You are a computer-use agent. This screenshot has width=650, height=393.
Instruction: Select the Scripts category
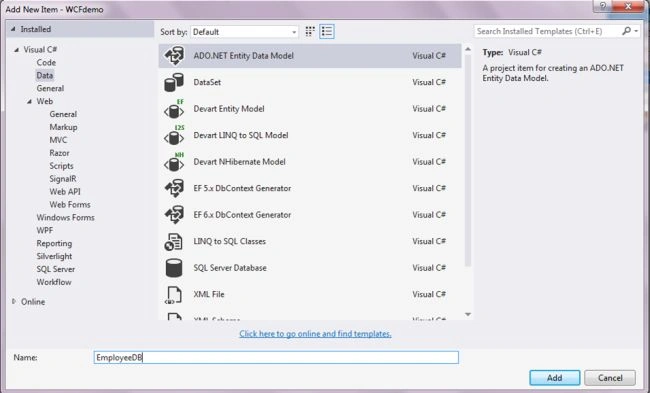tap(61, 166)
